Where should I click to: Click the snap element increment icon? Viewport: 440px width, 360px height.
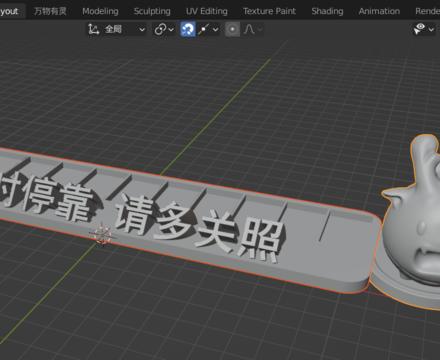point(204,29)
